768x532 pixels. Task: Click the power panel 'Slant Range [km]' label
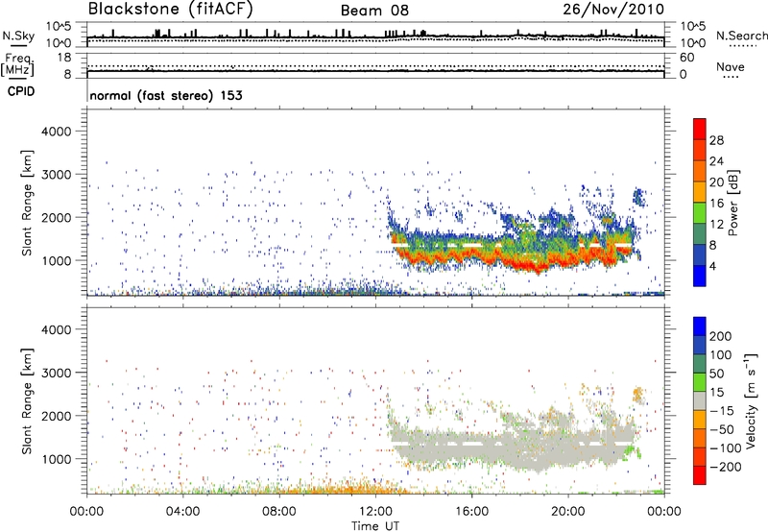tap(27, 203)
